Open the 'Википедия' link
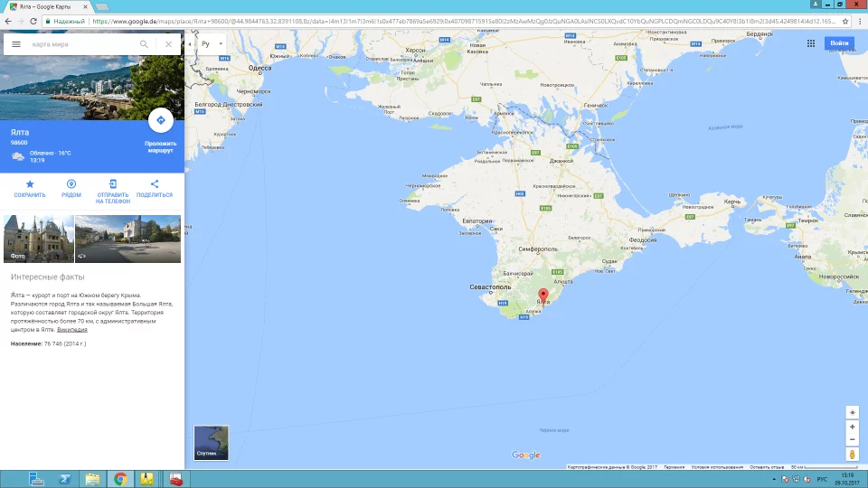868x488 pixels. [72, 330]
